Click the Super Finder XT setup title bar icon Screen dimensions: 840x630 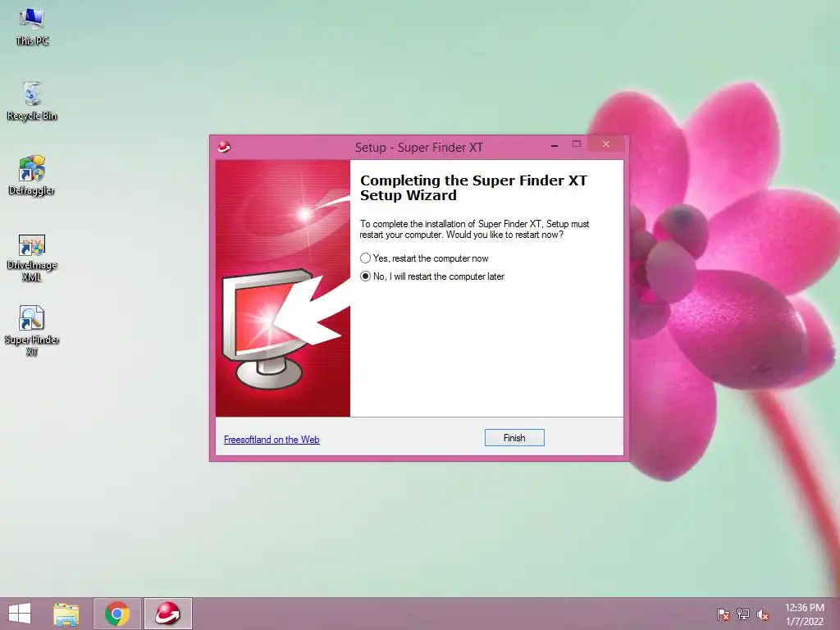point(224,147)
